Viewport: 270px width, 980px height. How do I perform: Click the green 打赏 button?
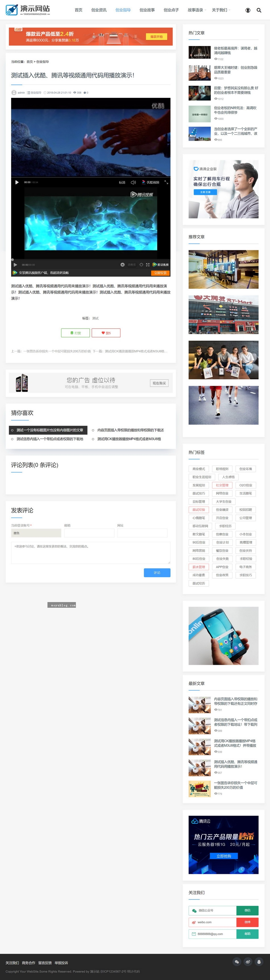click(x=75, y=333)
